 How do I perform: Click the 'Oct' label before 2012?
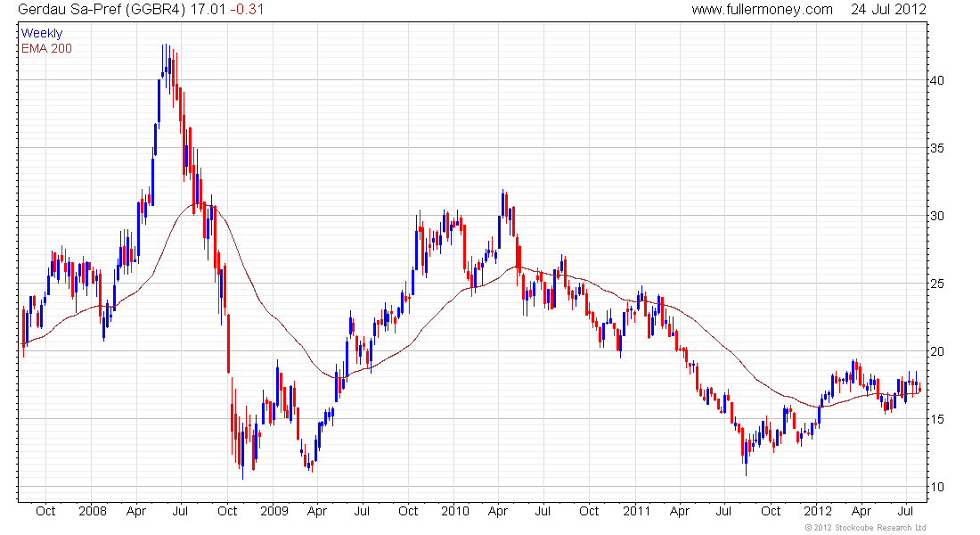pos(771,511)
